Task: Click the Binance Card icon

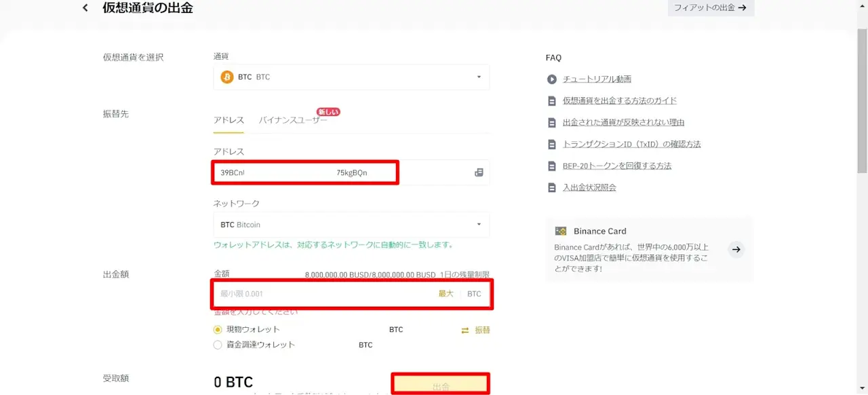Action: (560, 231)
